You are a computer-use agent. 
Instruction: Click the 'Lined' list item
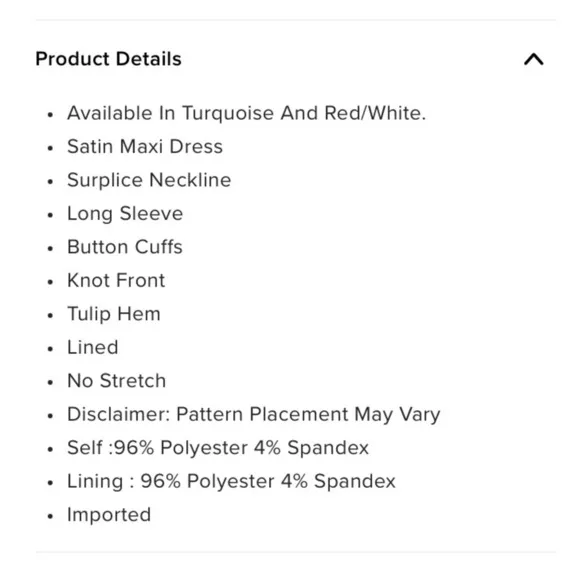click(92, 347)
